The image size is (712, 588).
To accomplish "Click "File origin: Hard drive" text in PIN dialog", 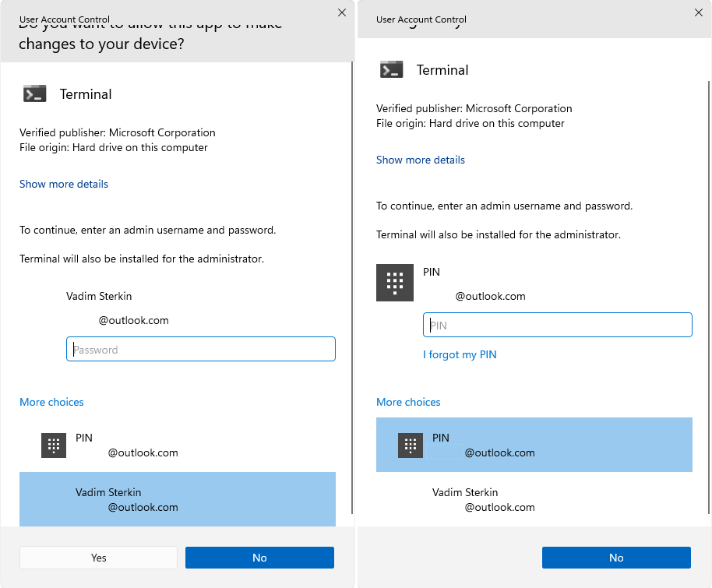I will click(471, 124).
